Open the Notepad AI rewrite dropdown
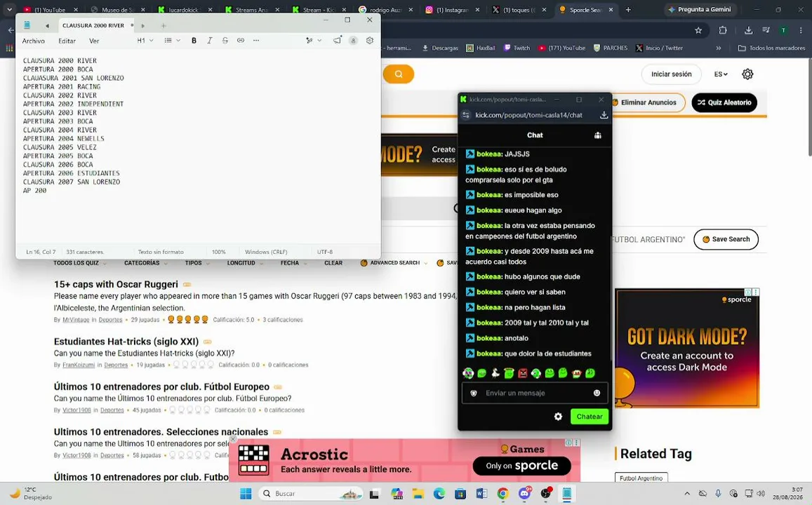The image size is (812, 505). (313, 41)
